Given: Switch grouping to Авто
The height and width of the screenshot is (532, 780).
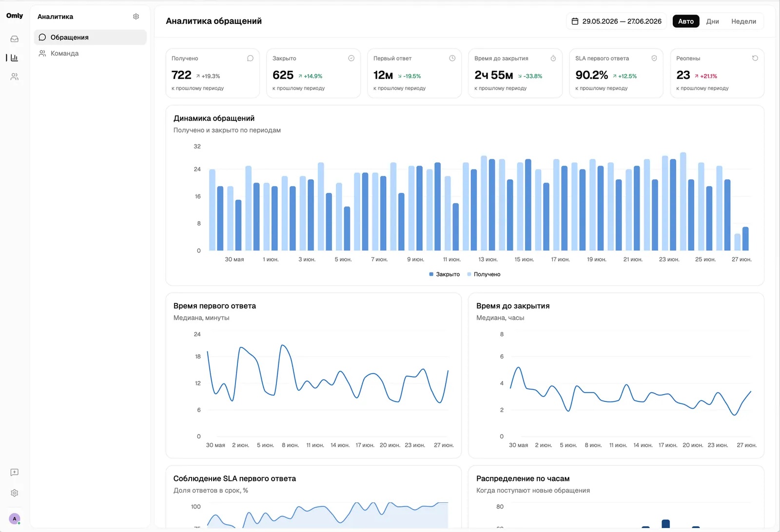Looking at the screenshot, I should [686, 21].
